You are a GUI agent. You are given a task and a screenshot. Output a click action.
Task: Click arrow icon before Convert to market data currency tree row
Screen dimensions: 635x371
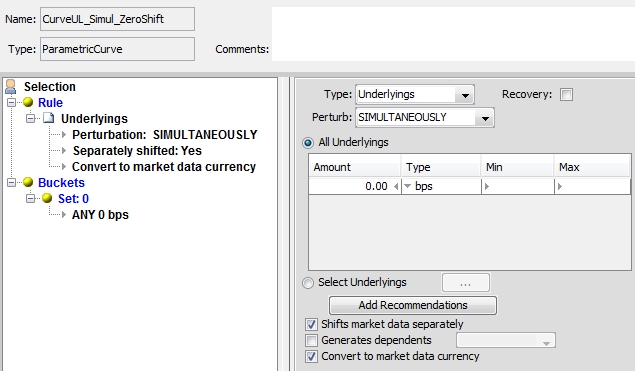[x=64, y=166]
